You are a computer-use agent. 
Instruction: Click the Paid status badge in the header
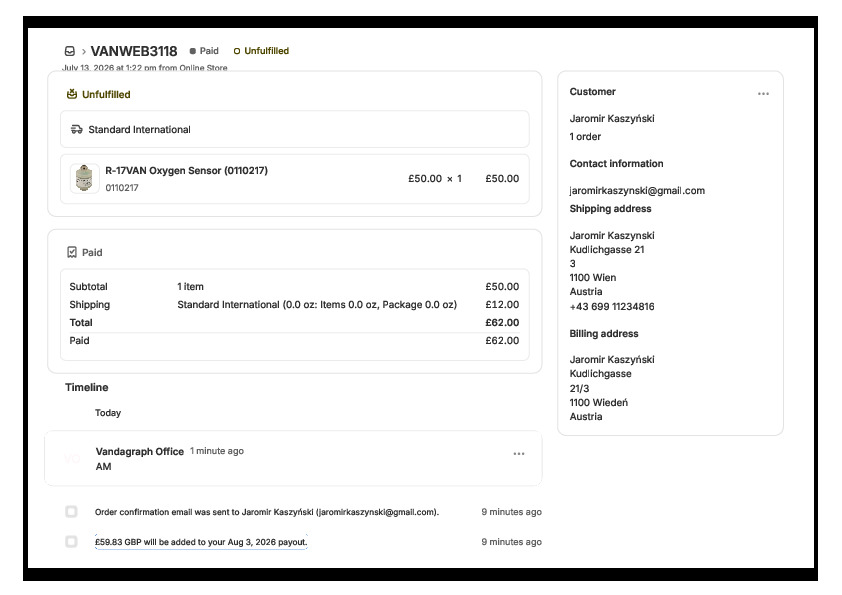pyautogui.click(x=204, y=51)
